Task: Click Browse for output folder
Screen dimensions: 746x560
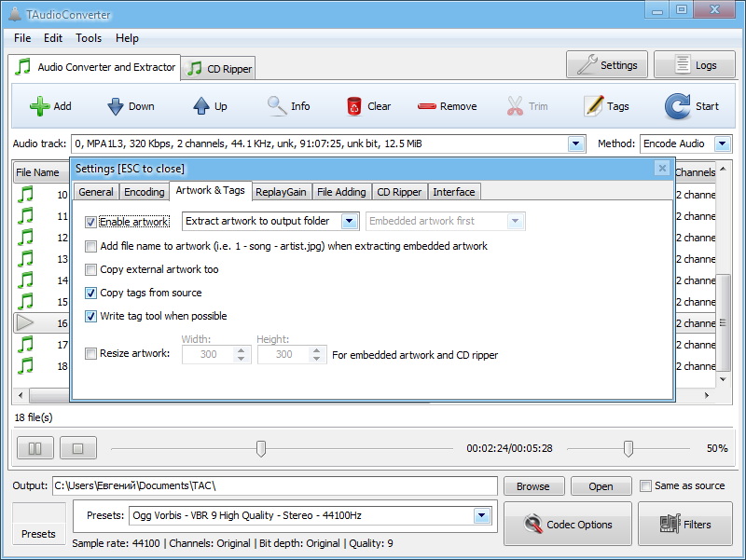Action: tap(533, 485)
